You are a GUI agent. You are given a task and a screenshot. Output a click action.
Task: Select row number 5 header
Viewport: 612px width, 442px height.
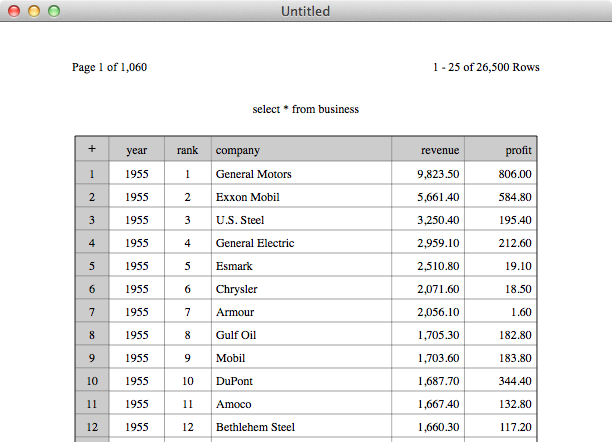click(92, 265)
